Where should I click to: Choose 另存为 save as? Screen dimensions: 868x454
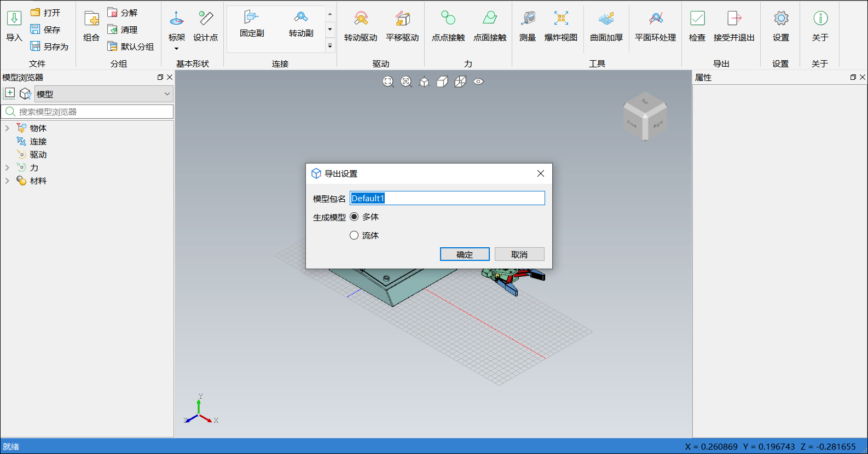(49, 46)
